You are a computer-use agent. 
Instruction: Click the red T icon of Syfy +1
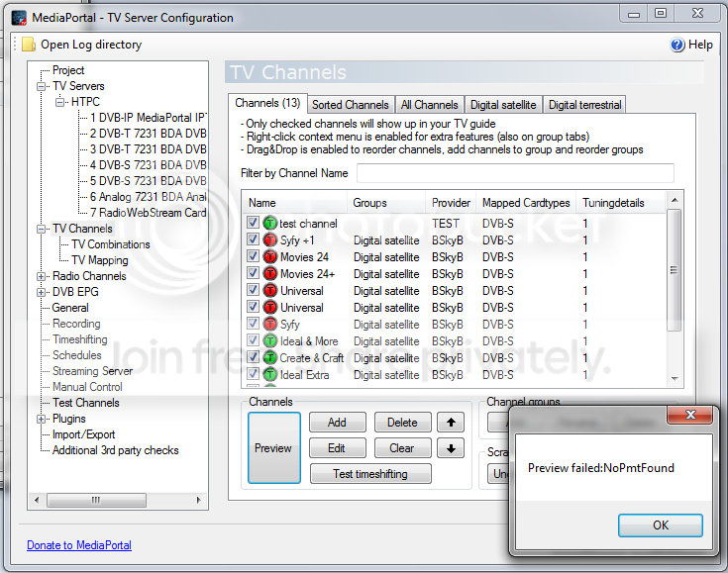tap(269, 239)
